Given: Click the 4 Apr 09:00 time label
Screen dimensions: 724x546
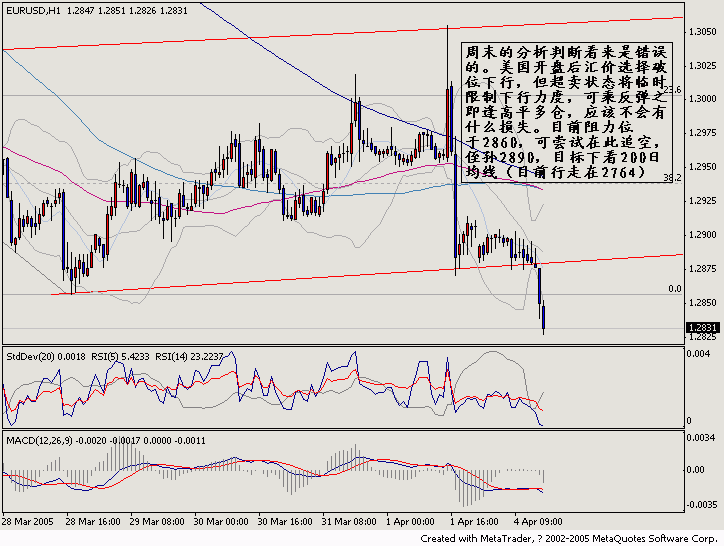Looking at the screenshot, I should click(538, 522).
